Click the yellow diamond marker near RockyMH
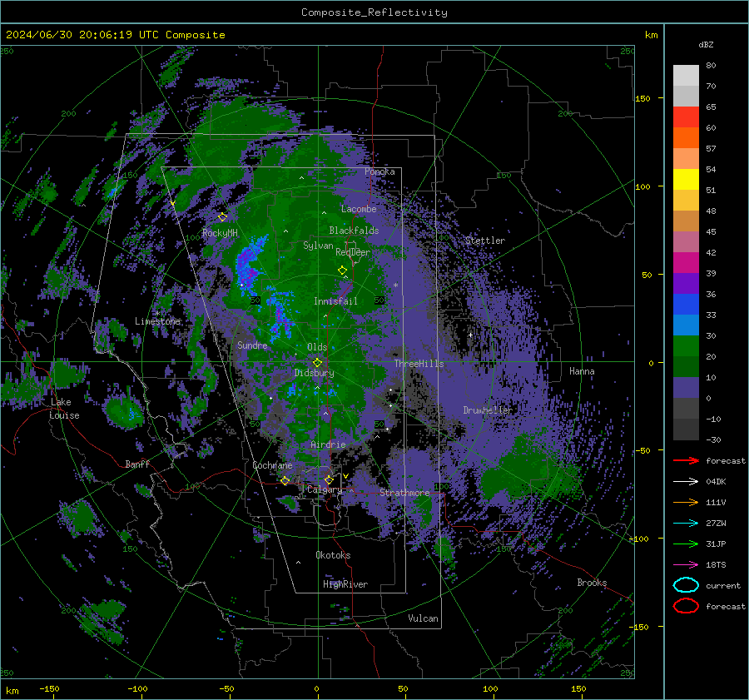Viewport: 749px width, 700px height. pyautogui.click(x=222, y=217)
